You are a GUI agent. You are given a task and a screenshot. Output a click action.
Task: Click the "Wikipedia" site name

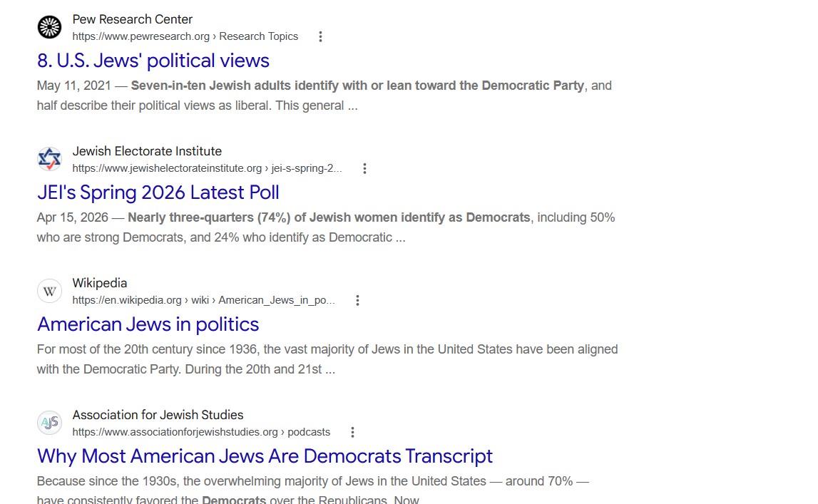[x=100, y=283]
